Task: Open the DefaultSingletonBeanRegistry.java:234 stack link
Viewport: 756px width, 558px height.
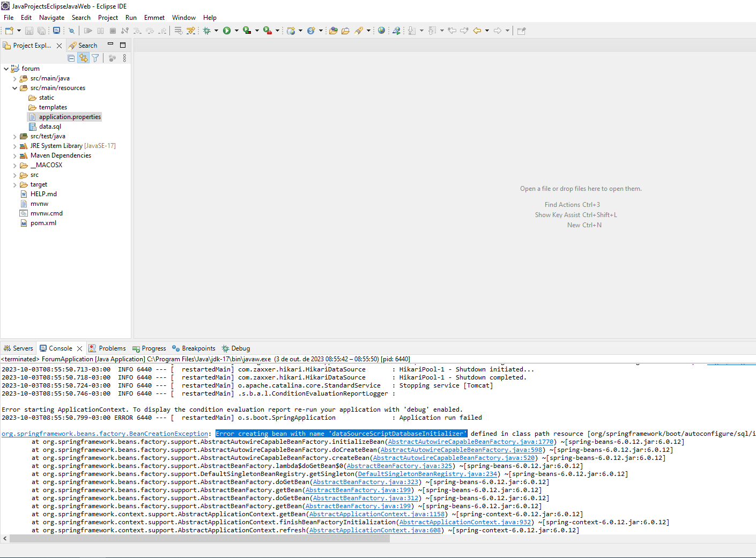Action: [427, 474]
